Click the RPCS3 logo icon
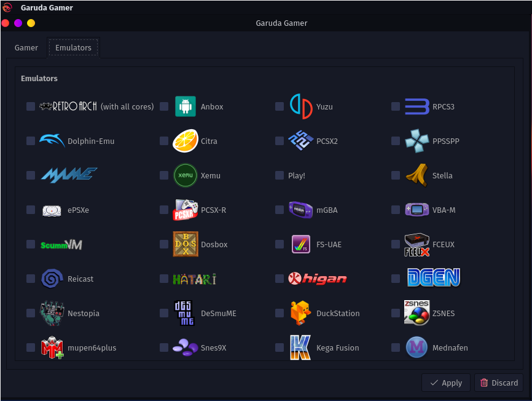 417,106
